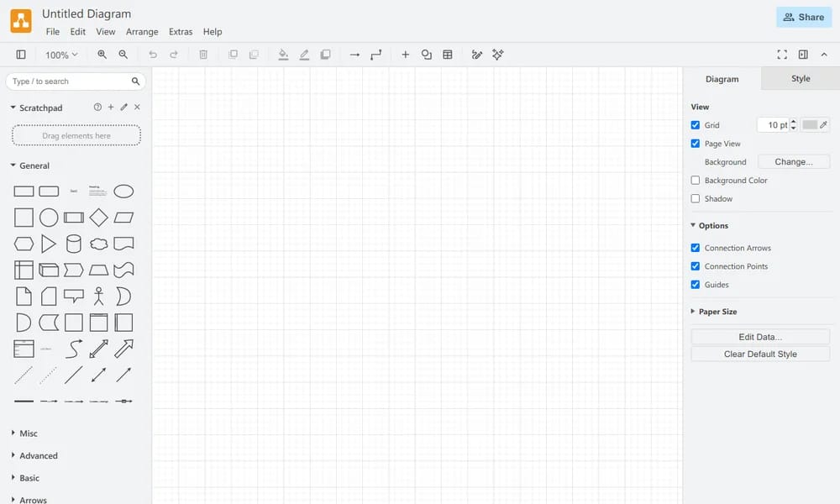Open the Arrange menu

point(142,32)
